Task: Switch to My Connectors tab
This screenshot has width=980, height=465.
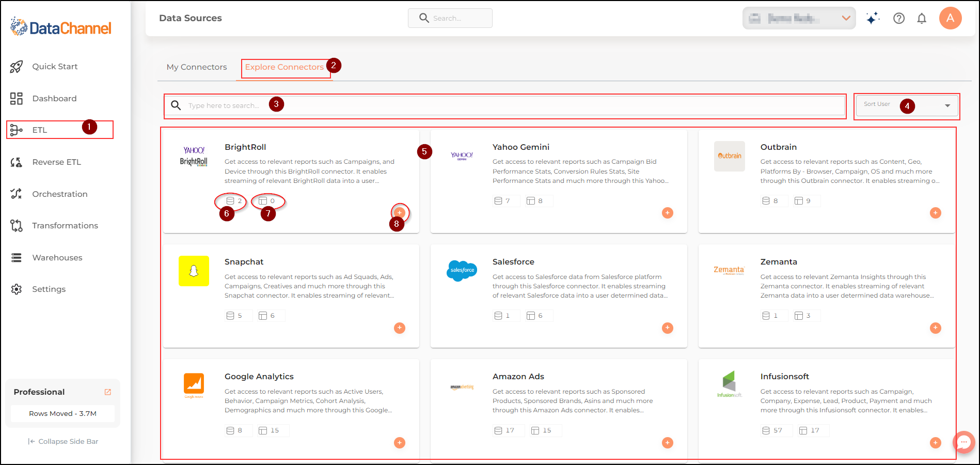Action: (x=197, y=67)
